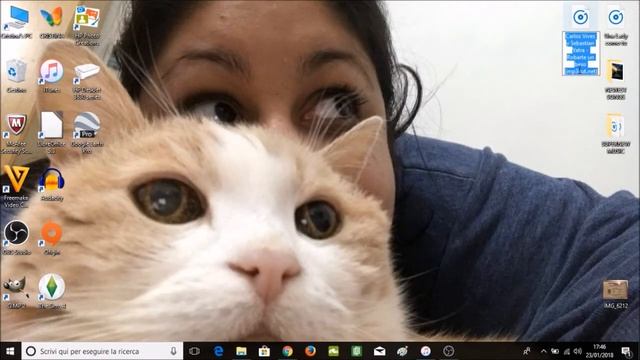640x360 pixels.
Task: Open the Action Center notification icon
Action: click(626, 351)
